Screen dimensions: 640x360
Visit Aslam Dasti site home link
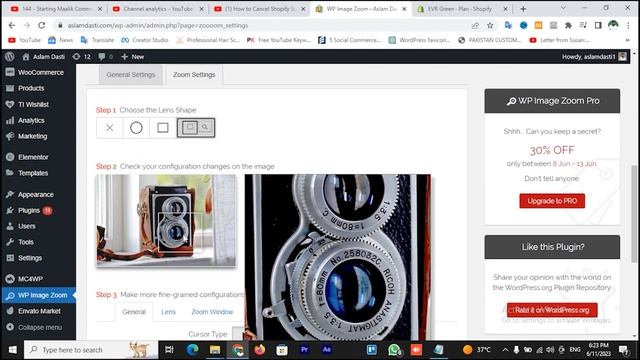pyautogui.click(x=43, y=57)
